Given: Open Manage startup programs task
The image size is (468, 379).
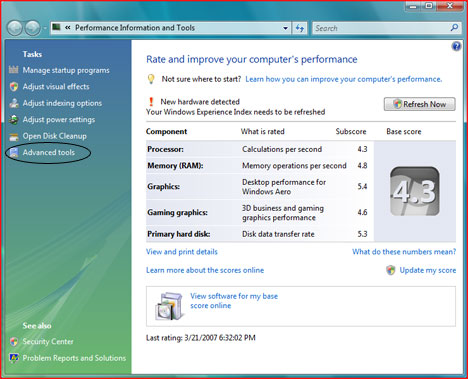Looking at the screenshot, I should (x=66, y=70).
